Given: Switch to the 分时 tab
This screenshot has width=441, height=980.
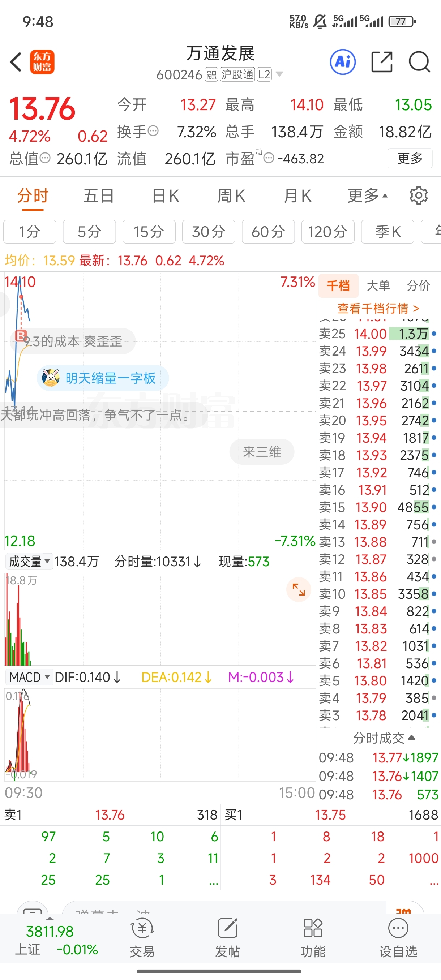Looking at the screenshot, I should pyautogui.click(x=33, y=195).
